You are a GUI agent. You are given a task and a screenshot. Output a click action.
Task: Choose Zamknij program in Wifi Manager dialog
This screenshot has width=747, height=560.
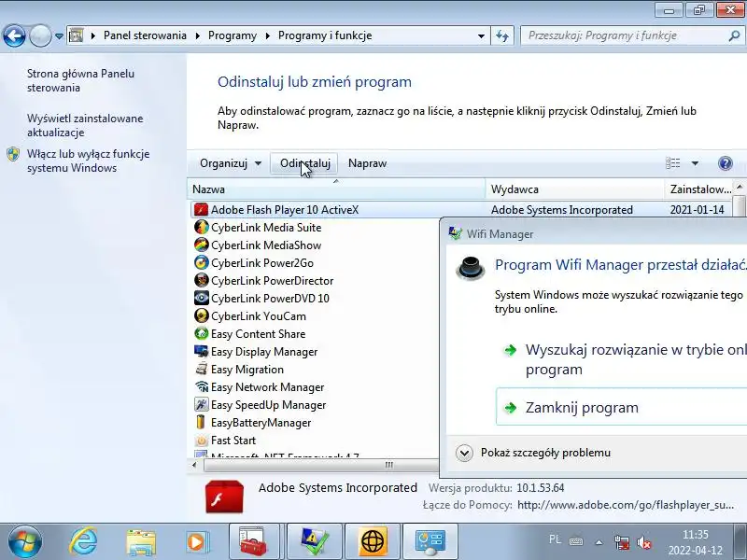[621, 408]
